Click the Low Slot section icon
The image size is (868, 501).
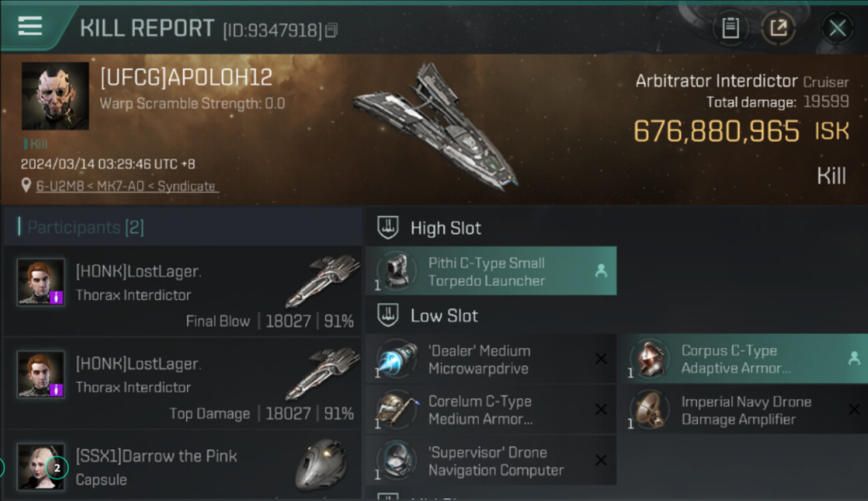tap(388, 315)
